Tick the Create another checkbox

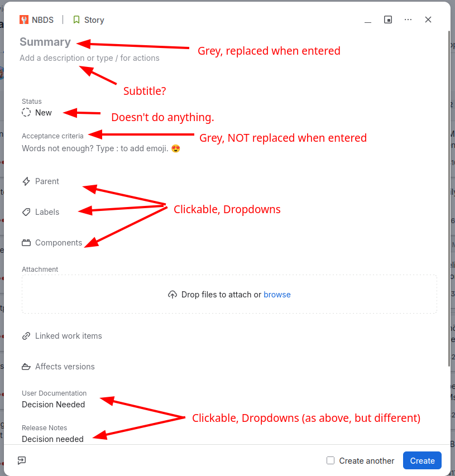pos(331,460)
